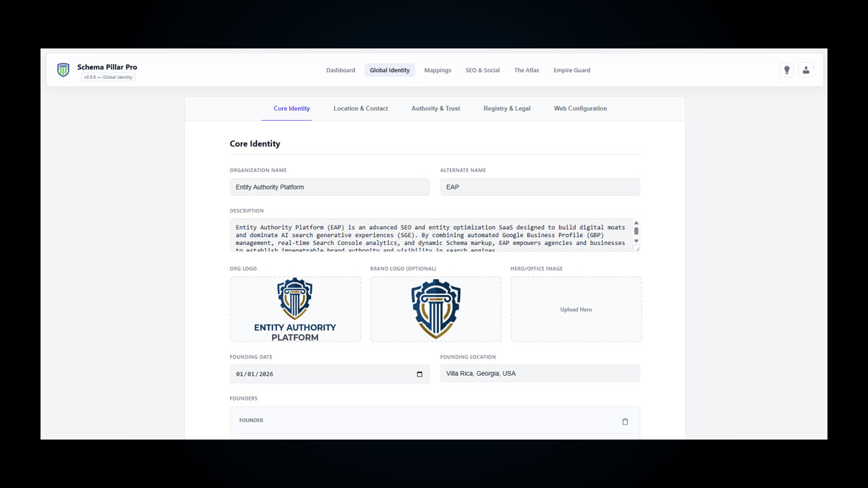
Task: Select the Authority & Trust tab
Action: (435, 108)
